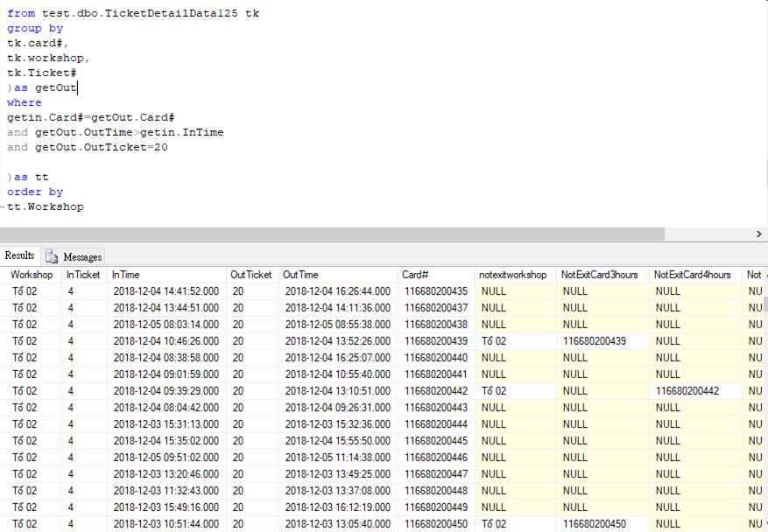Select InTime cell 2018-12-04 14:41:52.000
Image resolution: width=768 pixels, height=532 pixels.
pyautogui.click(x=166, y=291)
